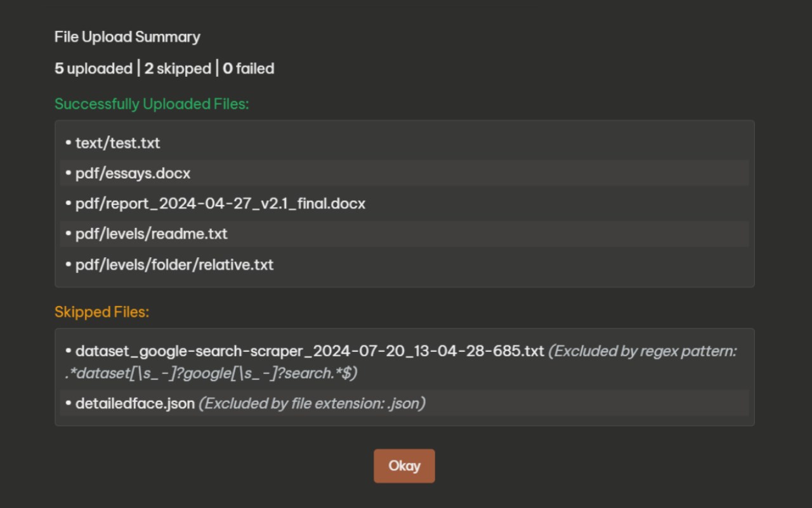Select the detailedface.json skipped filename

click(134, 403)
